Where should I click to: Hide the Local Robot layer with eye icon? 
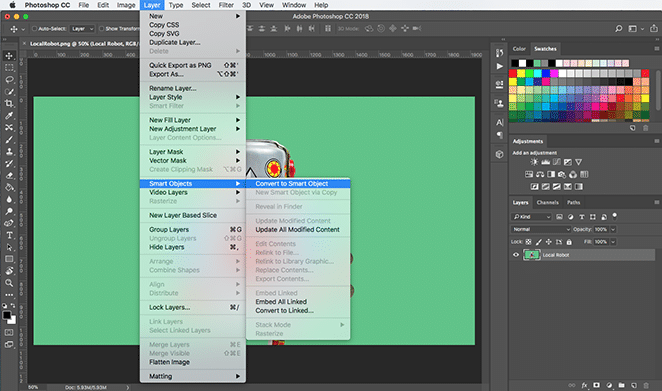(x=515, y=255)
